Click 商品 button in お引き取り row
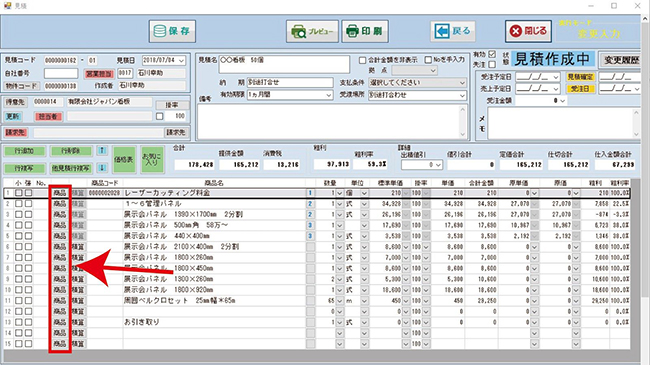This screenshot has height=365, width=650. pyautogui.click(x=60, y=322)
